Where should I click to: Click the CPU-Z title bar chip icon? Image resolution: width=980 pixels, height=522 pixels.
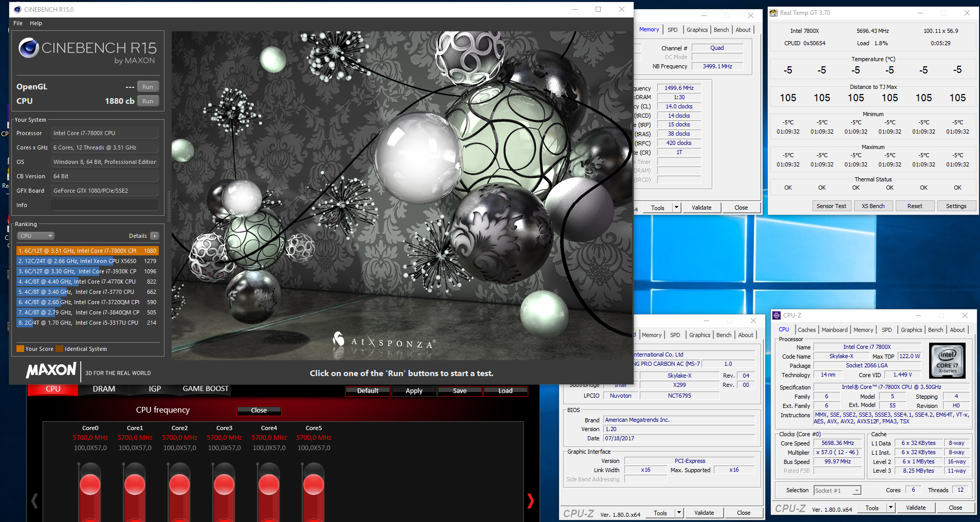[777, 315]
